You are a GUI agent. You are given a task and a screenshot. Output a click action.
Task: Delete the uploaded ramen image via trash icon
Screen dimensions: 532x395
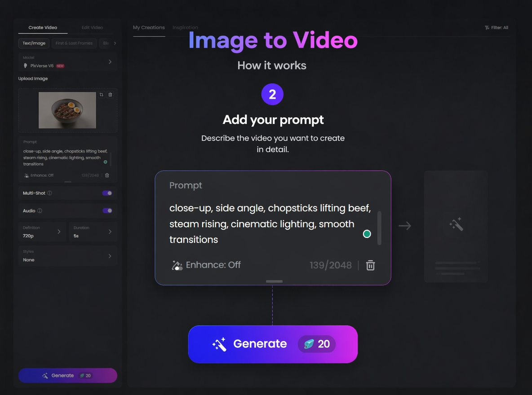[111, 95]
